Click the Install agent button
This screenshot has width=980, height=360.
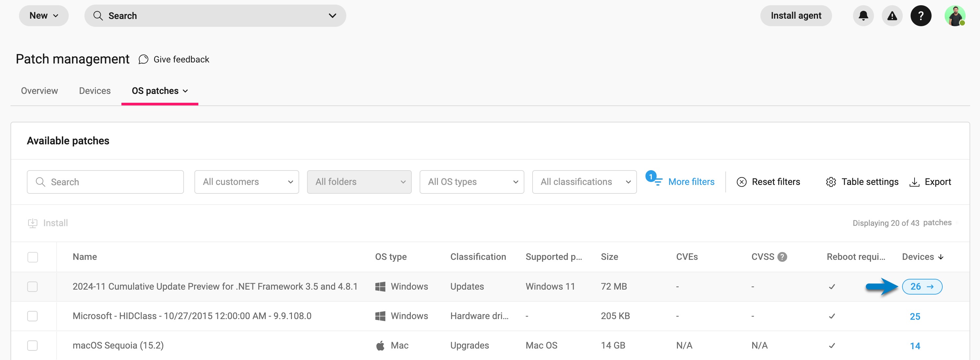pyautogui.click(x=795, y=16)
